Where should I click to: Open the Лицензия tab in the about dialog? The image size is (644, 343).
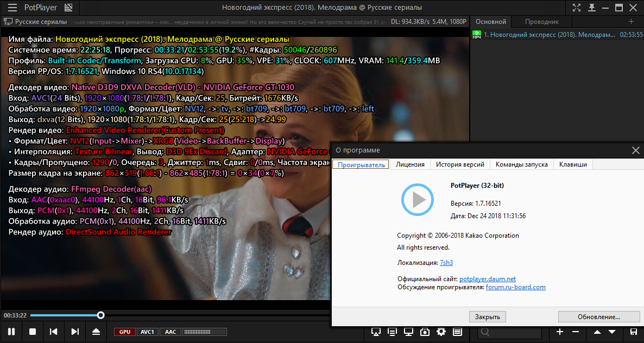pos(410,164)
